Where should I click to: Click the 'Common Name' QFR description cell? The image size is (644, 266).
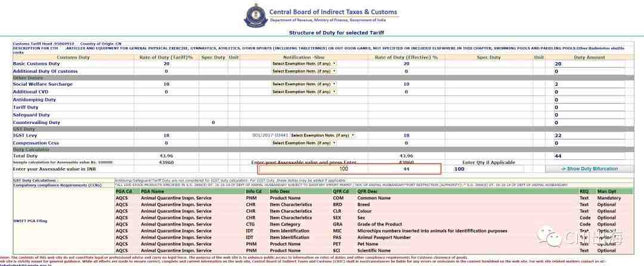[374, 198]
